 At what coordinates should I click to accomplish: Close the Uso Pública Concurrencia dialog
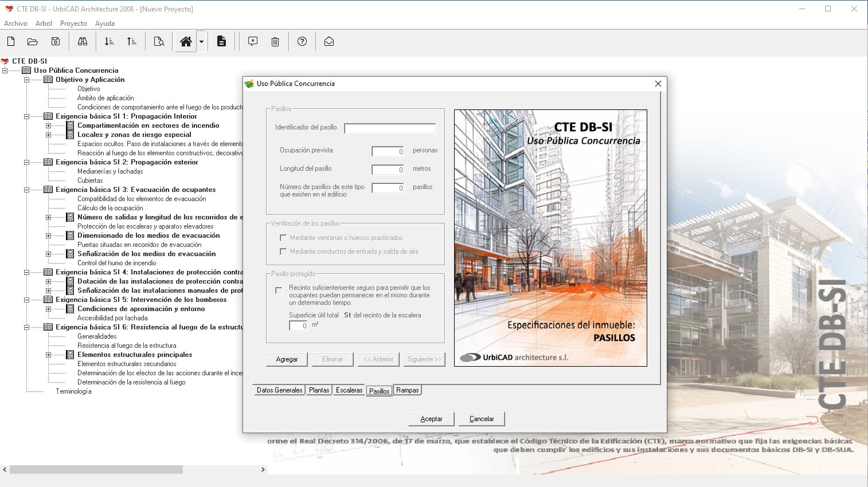coord(658,84)
